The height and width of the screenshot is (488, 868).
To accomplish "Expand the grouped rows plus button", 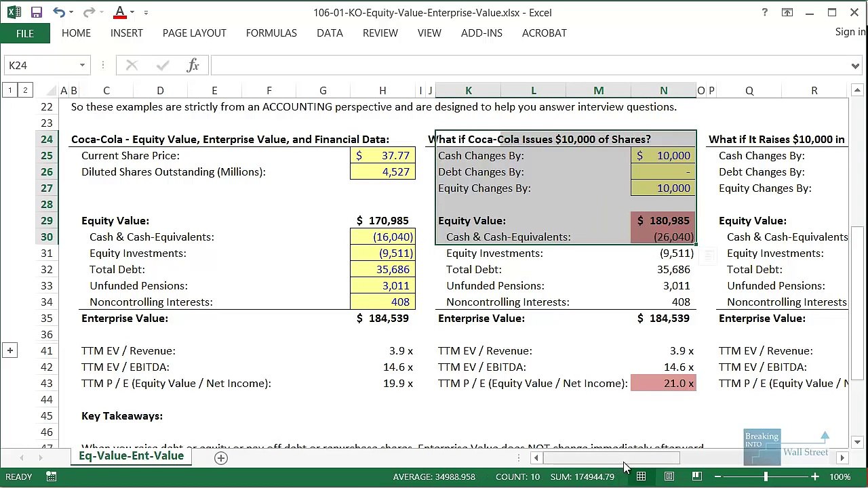I will click(10, 350).
